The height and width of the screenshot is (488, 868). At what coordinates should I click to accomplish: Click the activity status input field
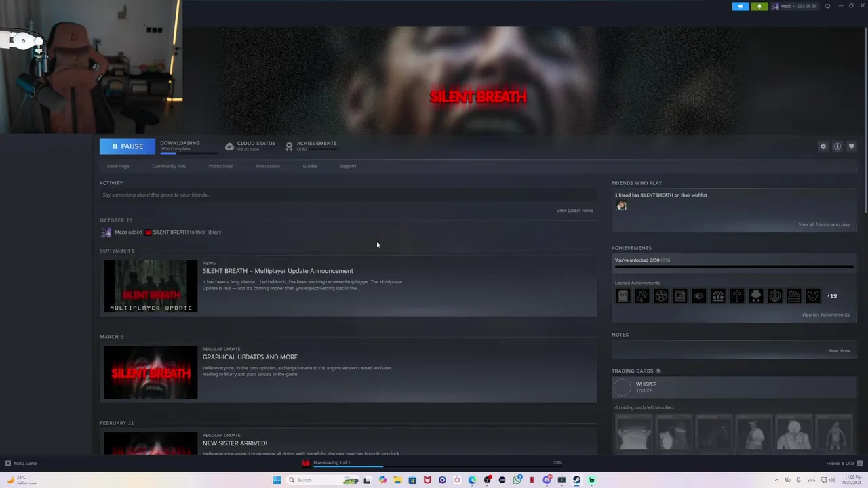[347, 195]
